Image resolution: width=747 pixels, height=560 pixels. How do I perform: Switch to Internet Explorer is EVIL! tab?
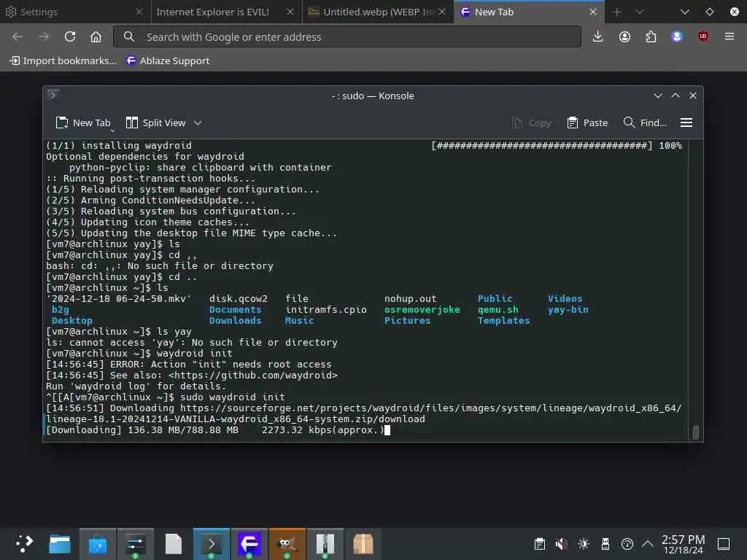[x=226, y=12]
